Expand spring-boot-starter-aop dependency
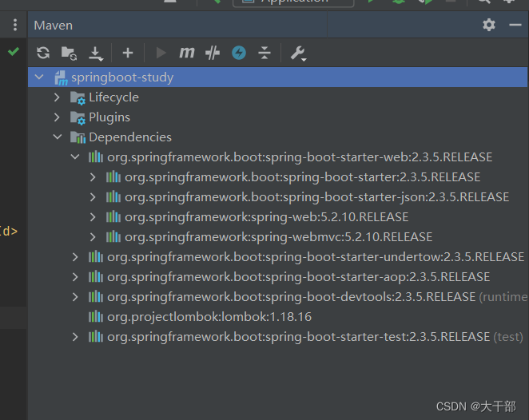The width and height of the screenshot is (529, 420). 75,277
